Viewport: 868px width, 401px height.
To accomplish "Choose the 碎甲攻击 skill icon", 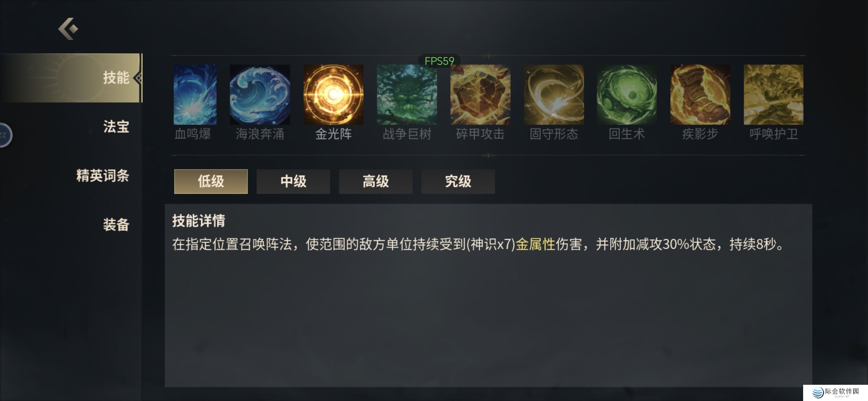I will point(480,94).
